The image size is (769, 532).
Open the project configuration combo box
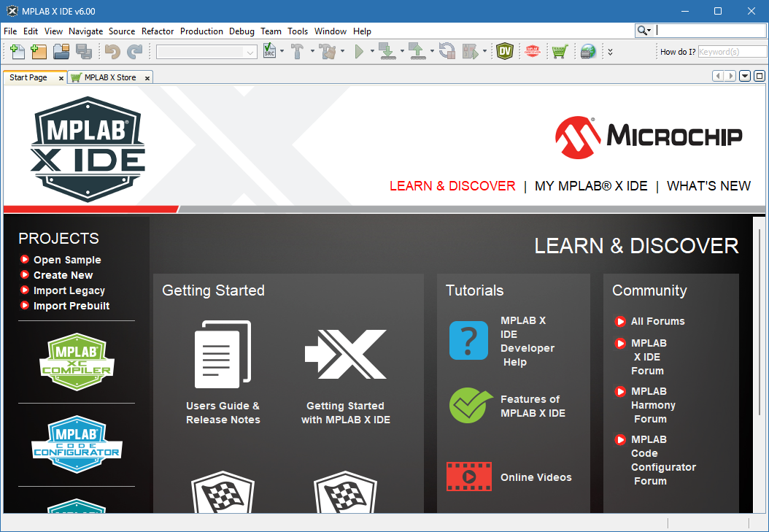(206, 52)
